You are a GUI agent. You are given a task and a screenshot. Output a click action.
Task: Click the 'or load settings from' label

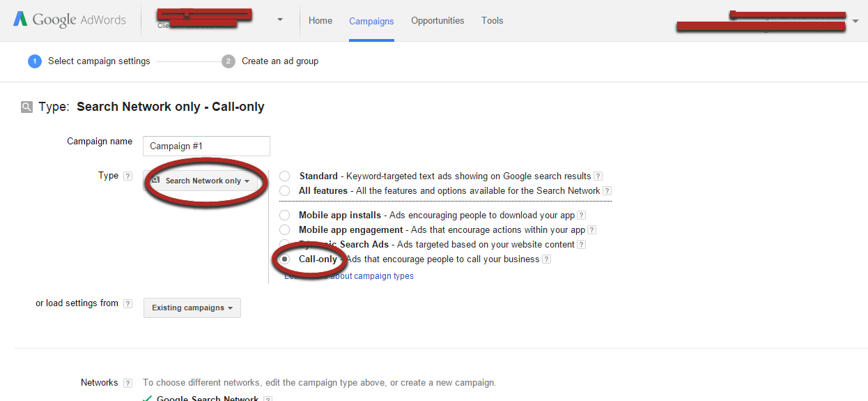[77, 303]
